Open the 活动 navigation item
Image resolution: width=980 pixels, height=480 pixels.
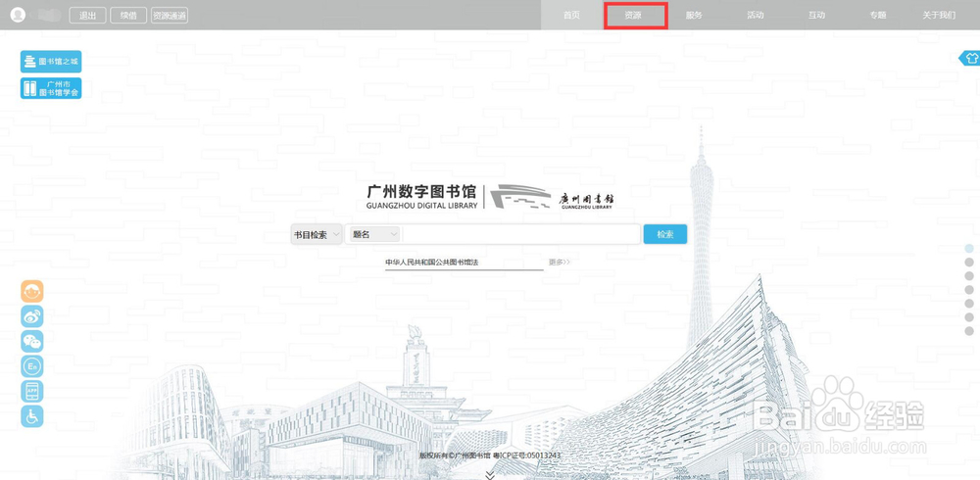755,15
